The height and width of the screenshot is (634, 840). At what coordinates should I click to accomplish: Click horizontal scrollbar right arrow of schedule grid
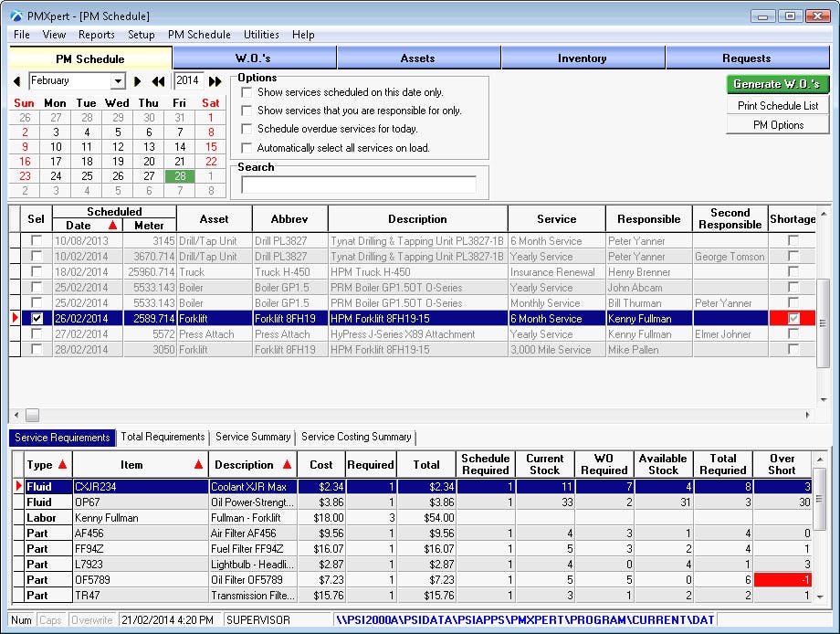coord(807,415)
